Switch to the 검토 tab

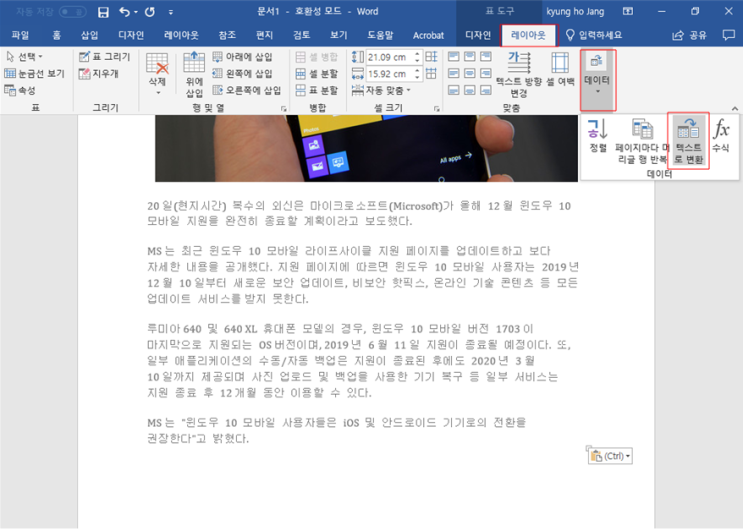301,35
